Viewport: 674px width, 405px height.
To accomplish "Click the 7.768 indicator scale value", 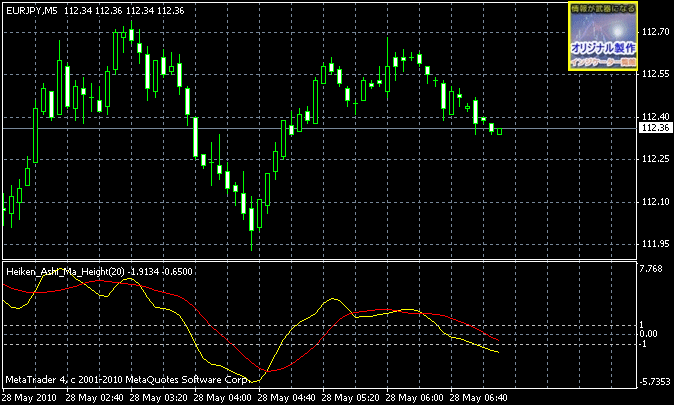I will (x=651, y=269).
